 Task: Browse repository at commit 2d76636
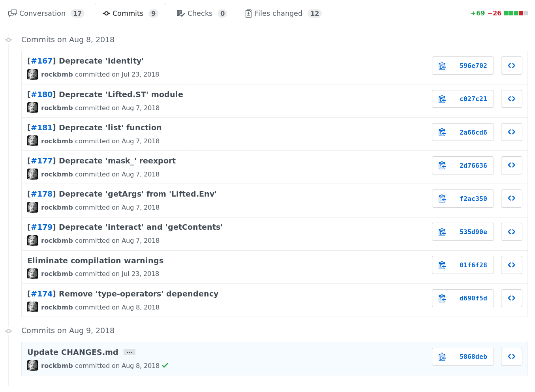point(511,165)
